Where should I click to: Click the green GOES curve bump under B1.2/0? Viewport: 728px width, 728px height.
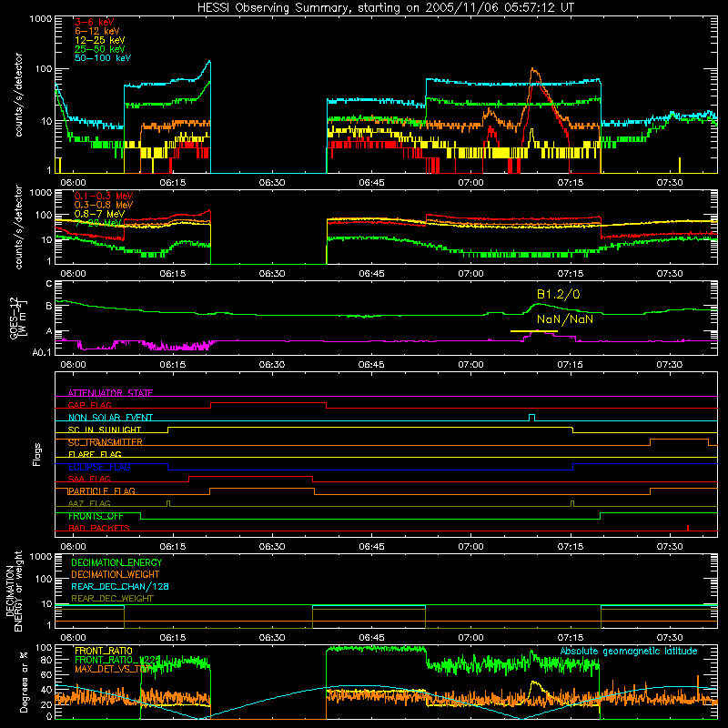[x=539, y=305]
